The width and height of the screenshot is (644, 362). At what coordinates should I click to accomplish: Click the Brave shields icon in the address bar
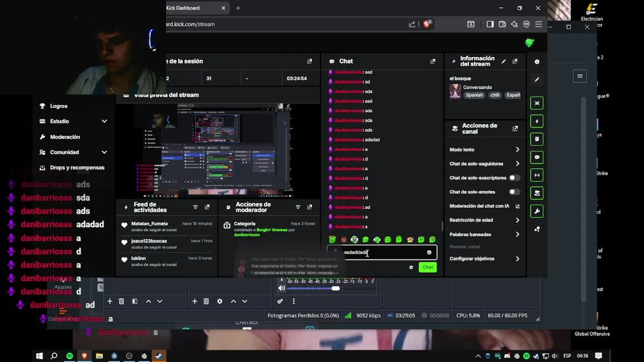pos(427,24)
